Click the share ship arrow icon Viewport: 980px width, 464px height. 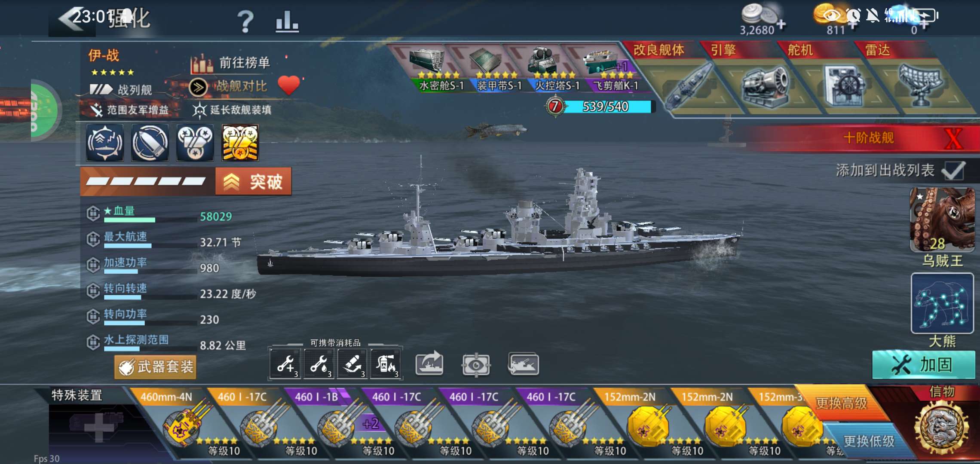429,364
